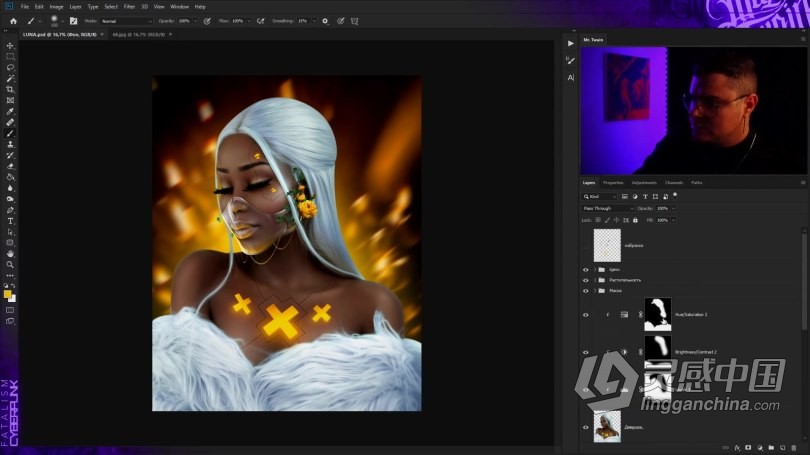Select the History Brush tool
This screenshot has height=455, width=810.
[x=10, y=155]
